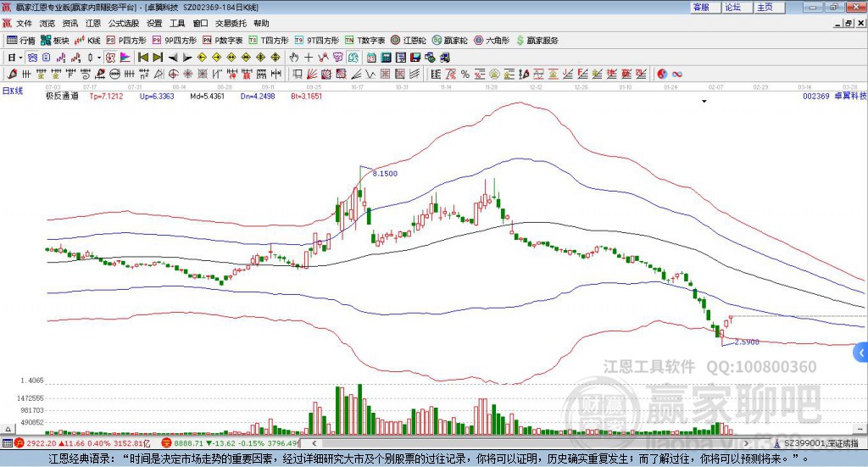The image size is (868, 467).
Task: Expand the candlestick style dropdown arrow
Action: point(100,58)
